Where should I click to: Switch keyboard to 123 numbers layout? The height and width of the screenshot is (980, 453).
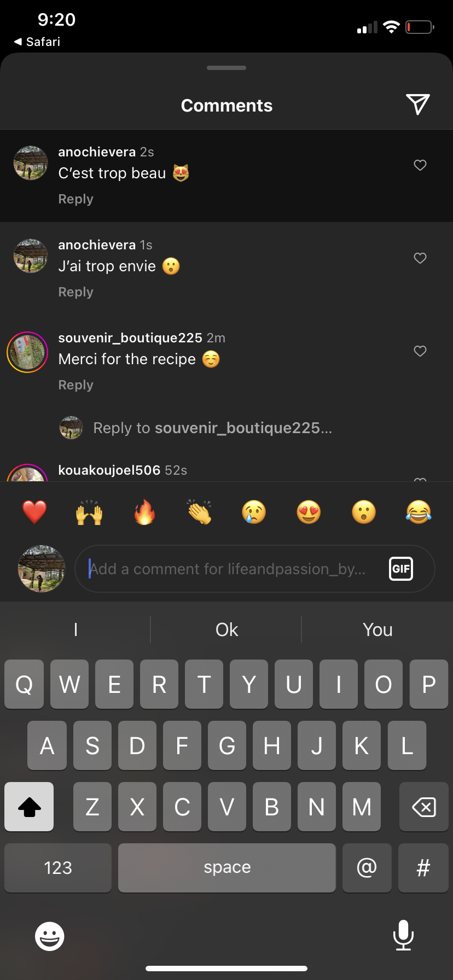58,868
